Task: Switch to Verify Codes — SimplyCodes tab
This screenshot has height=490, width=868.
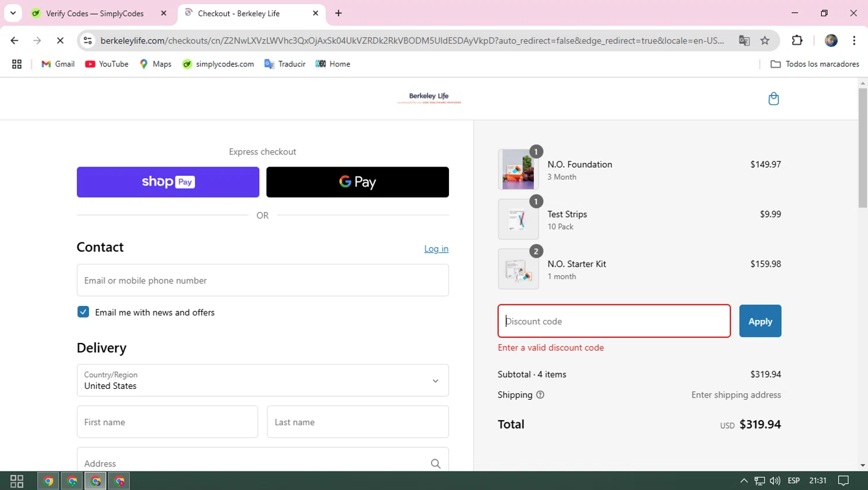Action: (95, 13)
